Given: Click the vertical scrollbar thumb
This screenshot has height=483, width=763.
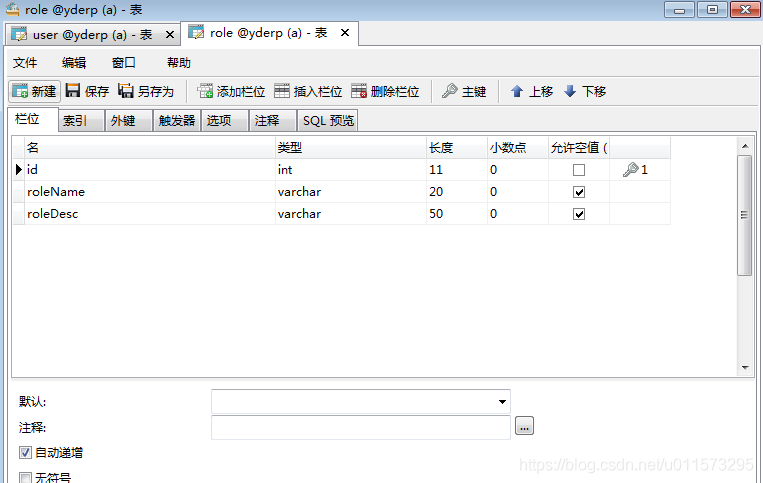Looking at the screenshot, I should click(745, 215).
